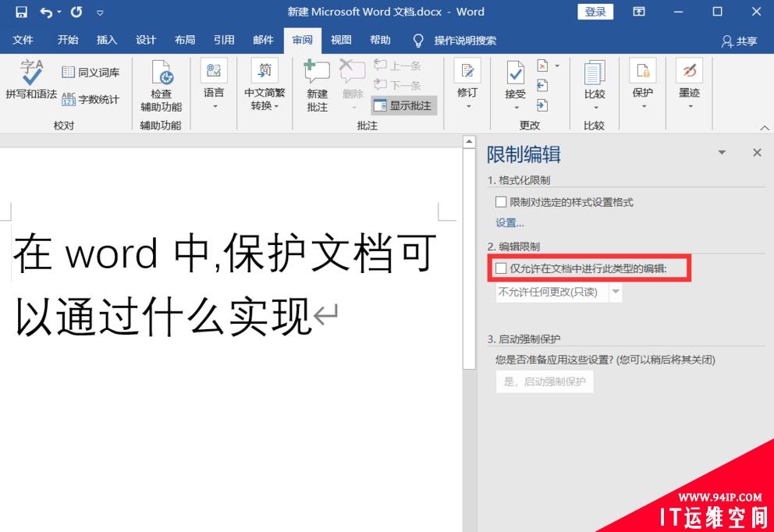The width and height of the screenshot is (774, 532).
Task: Expand the Reject dropdown arrow
Action: (x=557, y=66)
